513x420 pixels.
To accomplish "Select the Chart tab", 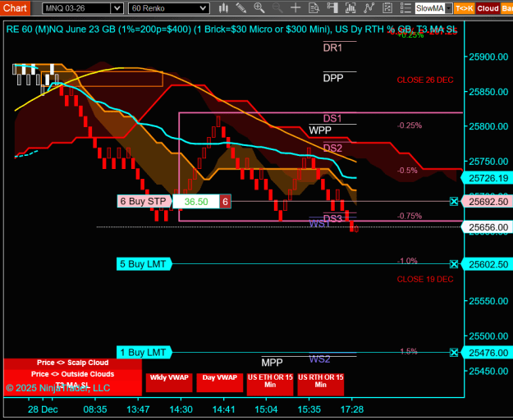I will 15,8.
